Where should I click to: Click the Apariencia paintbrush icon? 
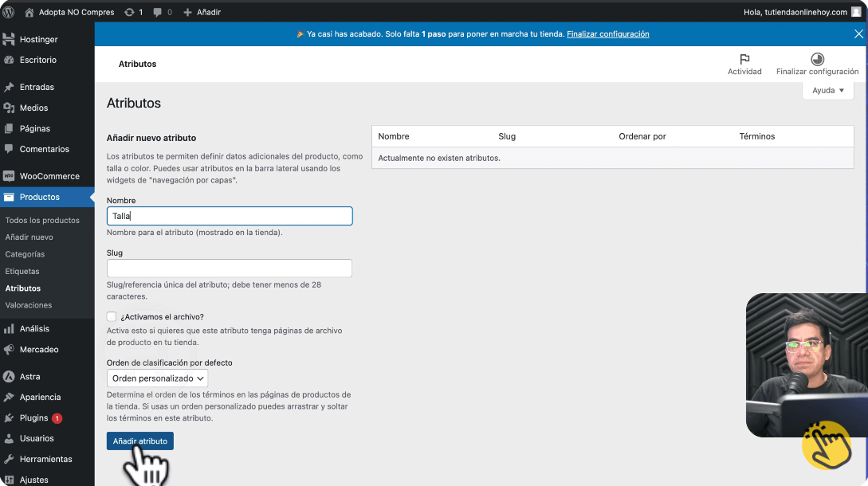9,397
